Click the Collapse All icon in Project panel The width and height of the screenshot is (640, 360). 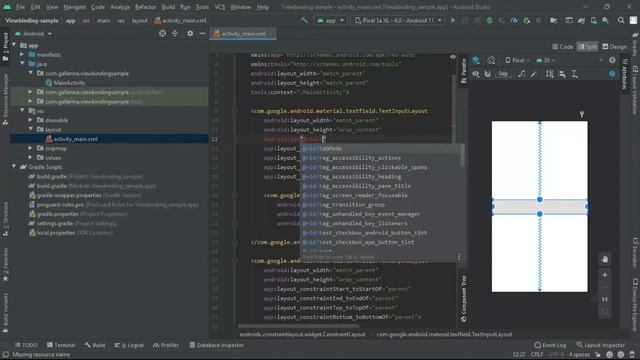pos(175,33)
